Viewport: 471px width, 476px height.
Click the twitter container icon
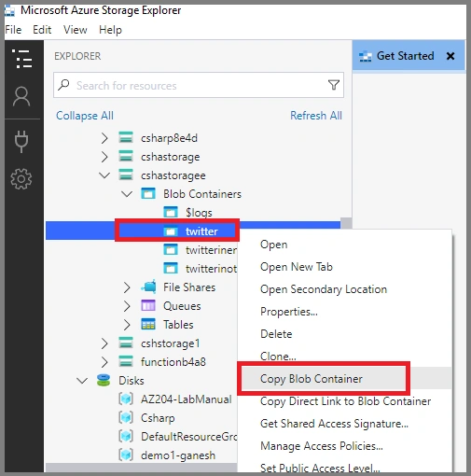click(171, 231)
